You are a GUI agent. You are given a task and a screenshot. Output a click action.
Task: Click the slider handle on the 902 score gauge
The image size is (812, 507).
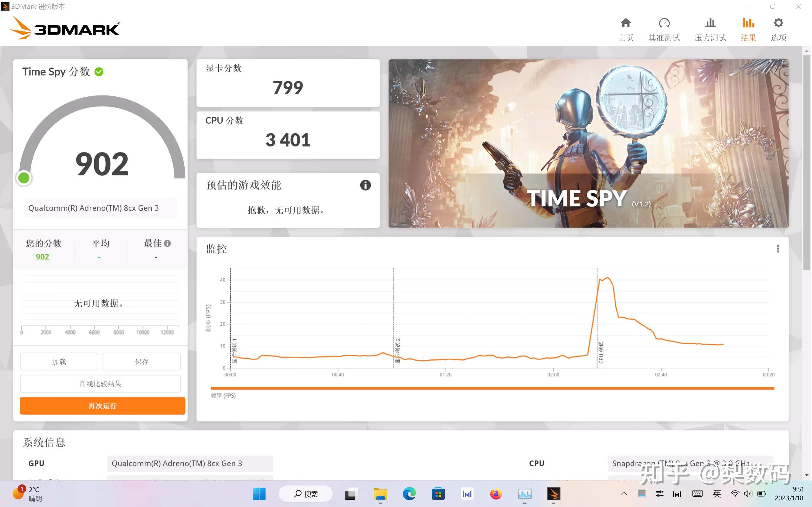pyautogui.click(x=24, y=178)
